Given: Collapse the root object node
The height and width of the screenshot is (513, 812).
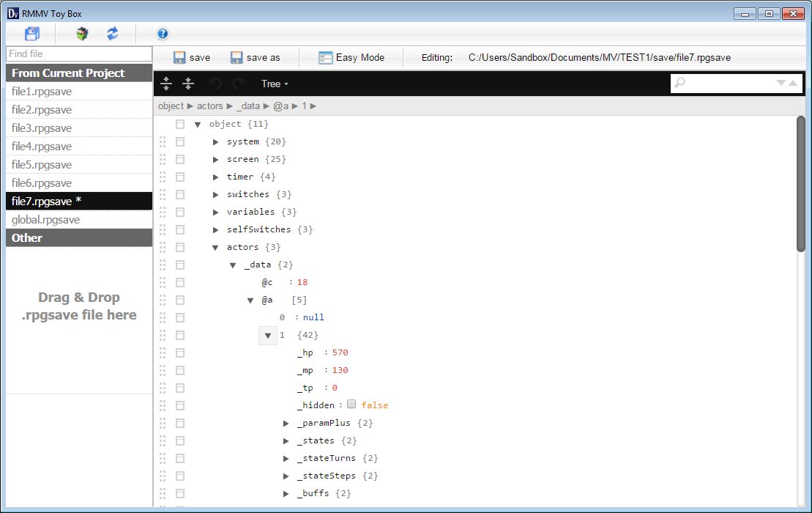Looking at the screenshot, I should [198, 125].
